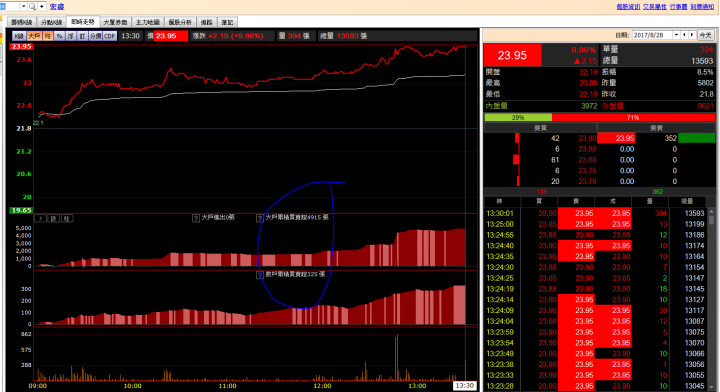Click the 行事曆 link
The image size is (720, 392).
point(678,6)
